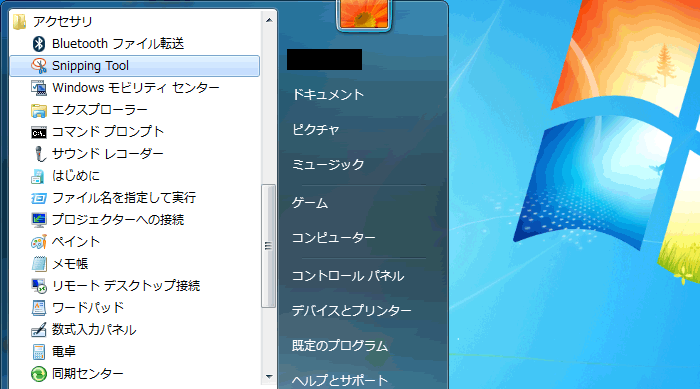This screenshot has width=700, height=389.
Task: Open コンピューター in the Start menu
Action: pyautogui.click(x=333, y=238)
